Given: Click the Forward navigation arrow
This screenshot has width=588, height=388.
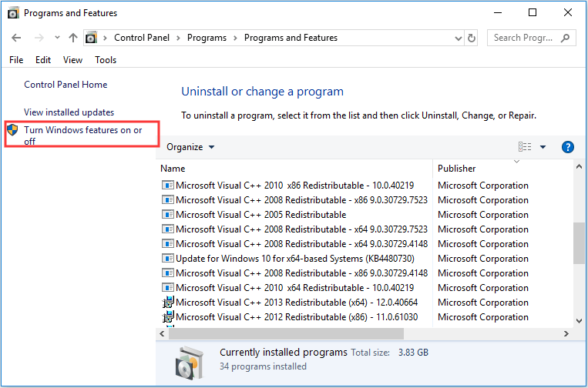Looking at the screenshot, I should point(39,38).
